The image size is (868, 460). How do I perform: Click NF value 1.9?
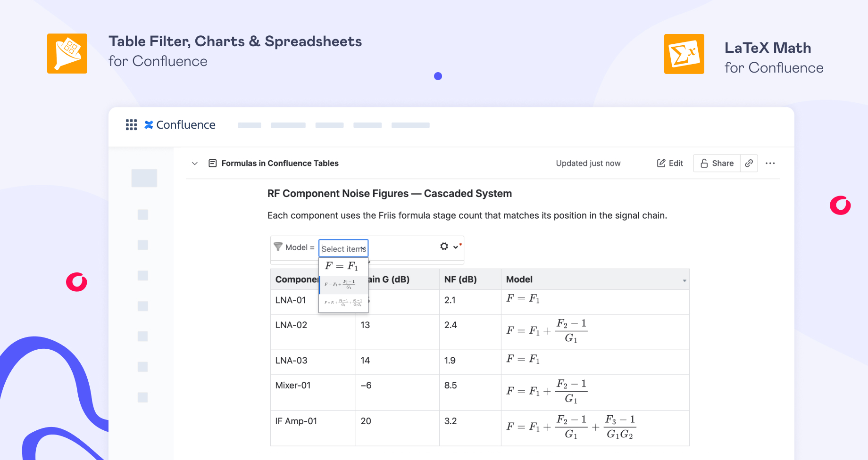tap(450, 361)
